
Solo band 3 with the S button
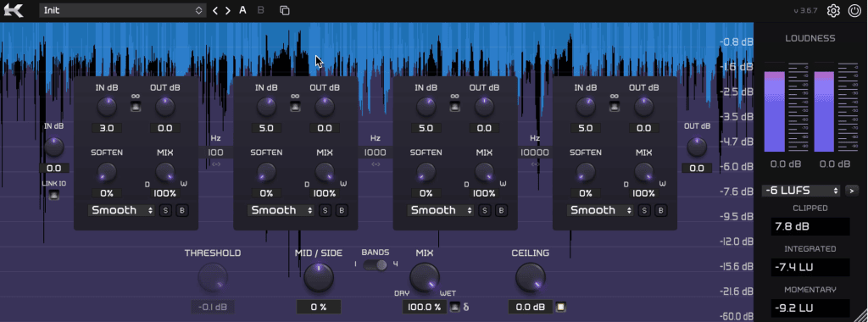coord(484,210)
